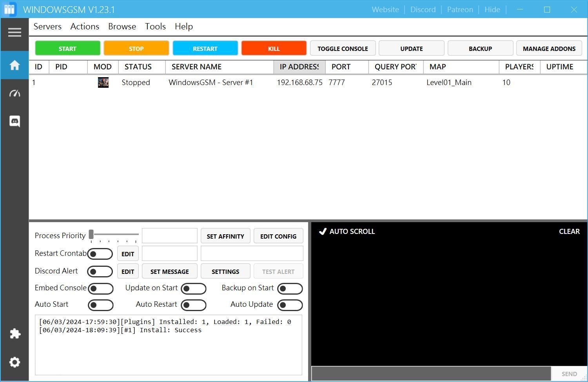The image size is (588, 382).
Task: Go to the Home sidebar icon
Action: click(x=15, y=65)
